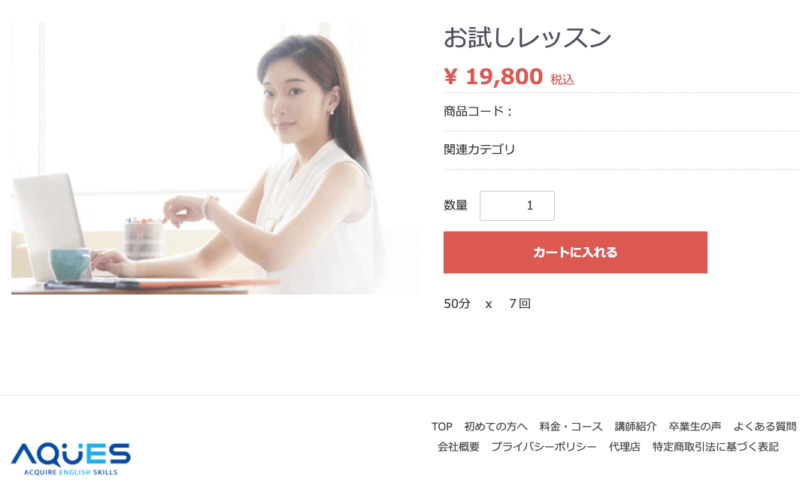The image size is (800, 486).
Task: Click the 商品コード label
Action: click(478, 111)
